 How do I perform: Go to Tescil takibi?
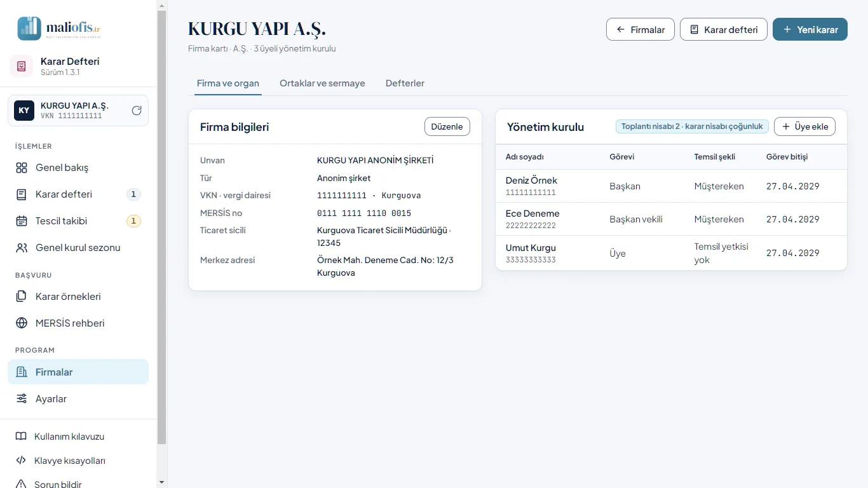point(78,221)
